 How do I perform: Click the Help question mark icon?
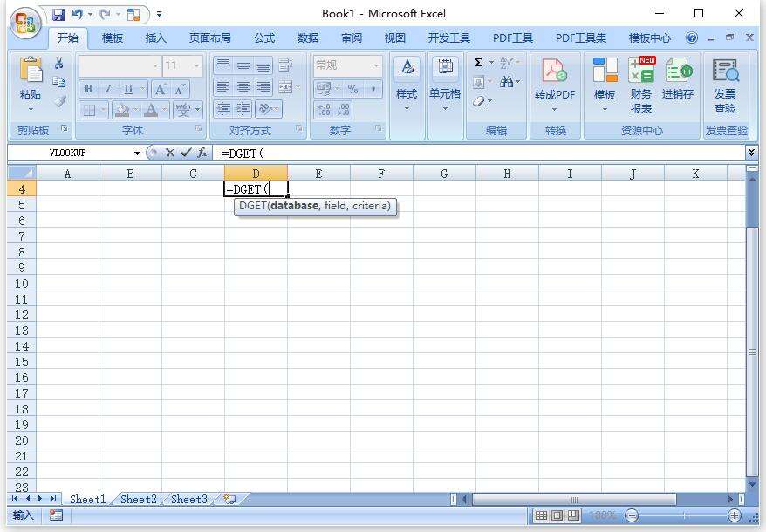coord(691,38)
